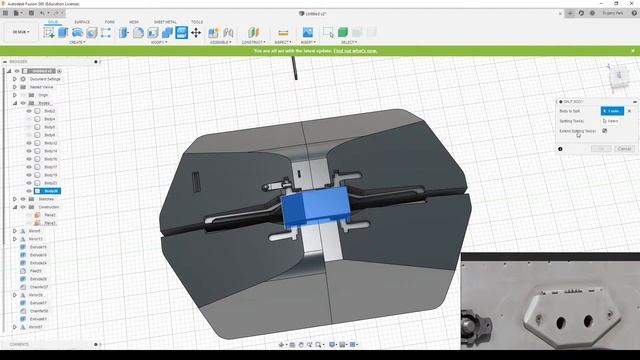Viewport: 640px width, 360px height.
Task: Toggle Extend Splitting Tool(s) checkbox
Action: [x=604, y=131]
